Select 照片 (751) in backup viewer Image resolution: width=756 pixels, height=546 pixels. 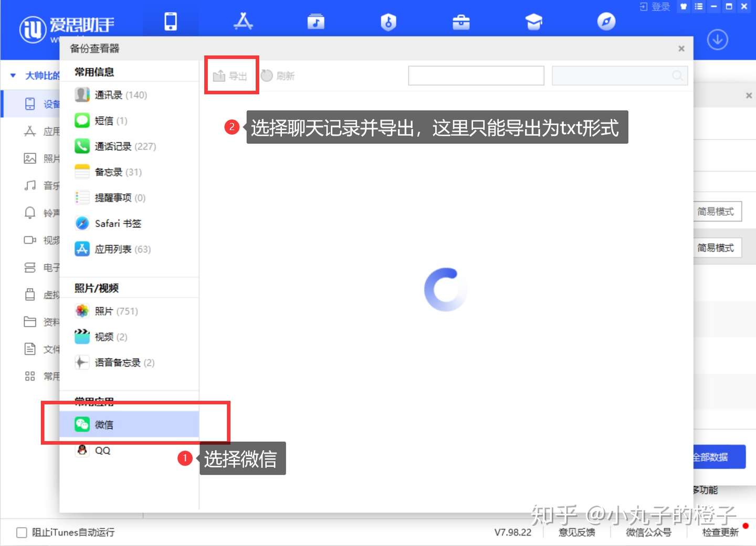[x=129, y=311]
